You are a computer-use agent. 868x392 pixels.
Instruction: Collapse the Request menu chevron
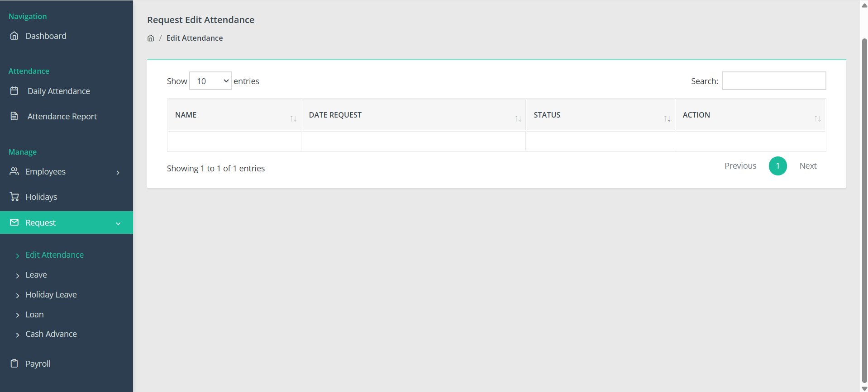pos(118,223)
